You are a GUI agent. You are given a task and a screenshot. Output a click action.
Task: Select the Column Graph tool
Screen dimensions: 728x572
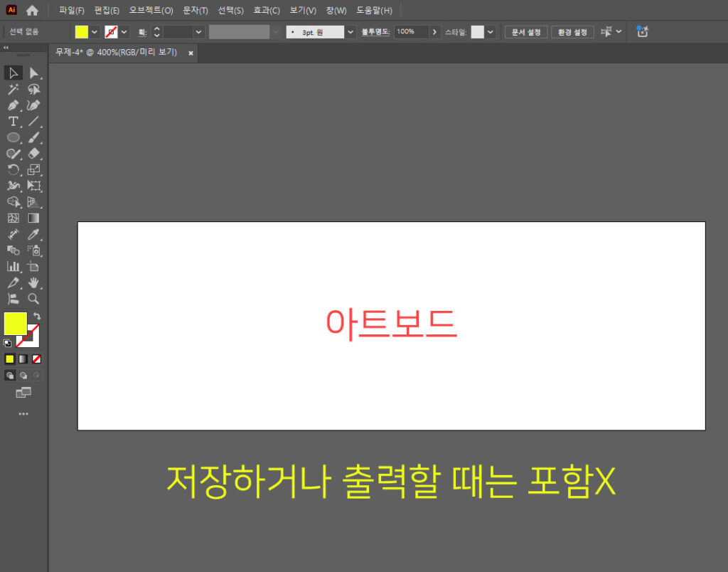pyautogui.click(x=13, y=266)
